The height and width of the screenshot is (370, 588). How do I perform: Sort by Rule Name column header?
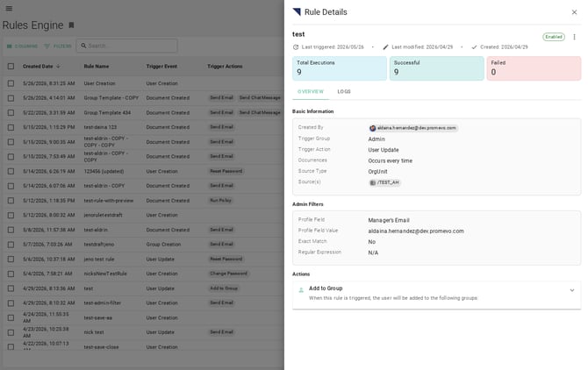[x=97, y=67]
